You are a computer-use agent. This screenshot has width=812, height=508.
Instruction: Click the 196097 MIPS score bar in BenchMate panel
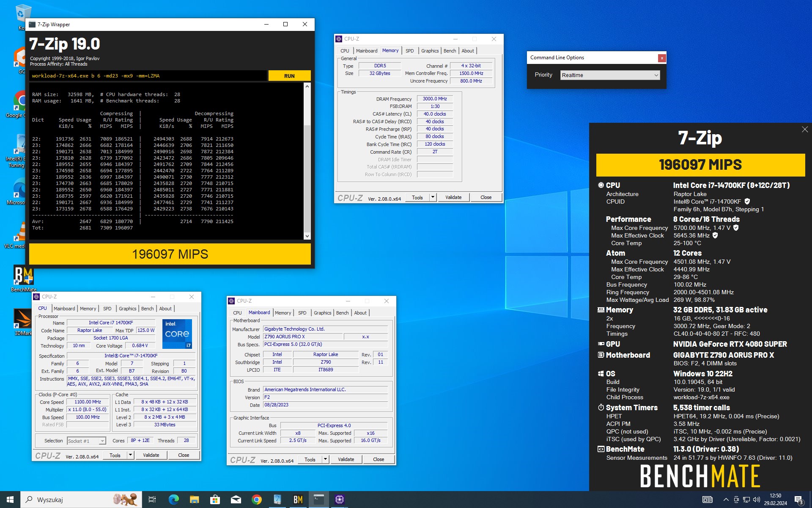pyautogui.click(x=700, y=165)
